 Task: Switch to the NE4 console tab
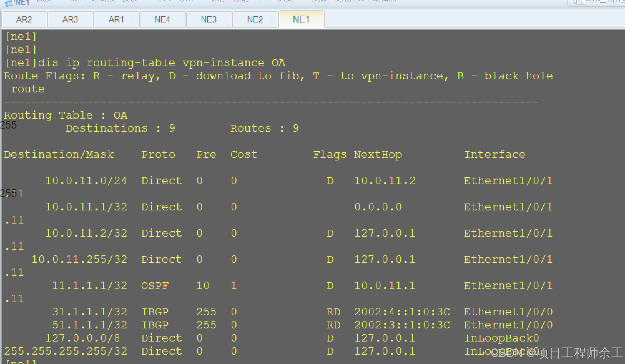[162, 20]
